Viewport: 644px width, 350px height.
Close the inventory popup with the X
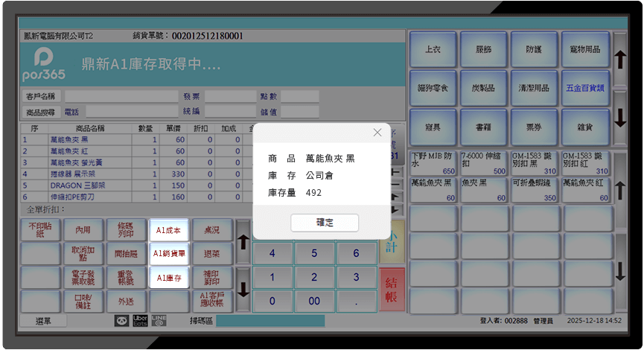click(377, 133)
